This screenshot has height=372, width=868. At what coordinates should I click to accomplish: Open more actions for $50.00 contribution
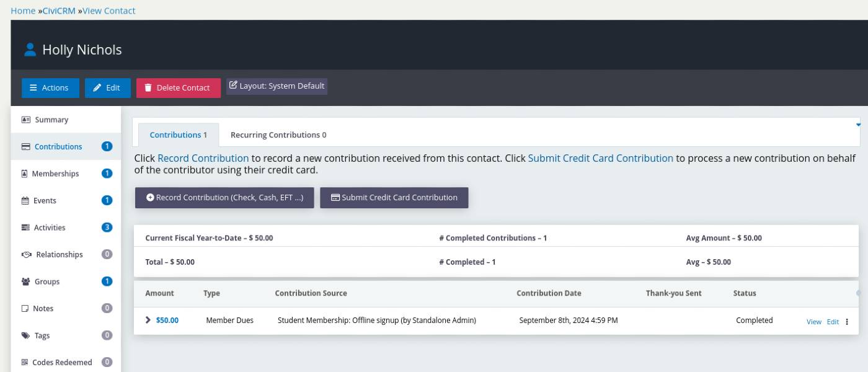(x=847, y=322)
